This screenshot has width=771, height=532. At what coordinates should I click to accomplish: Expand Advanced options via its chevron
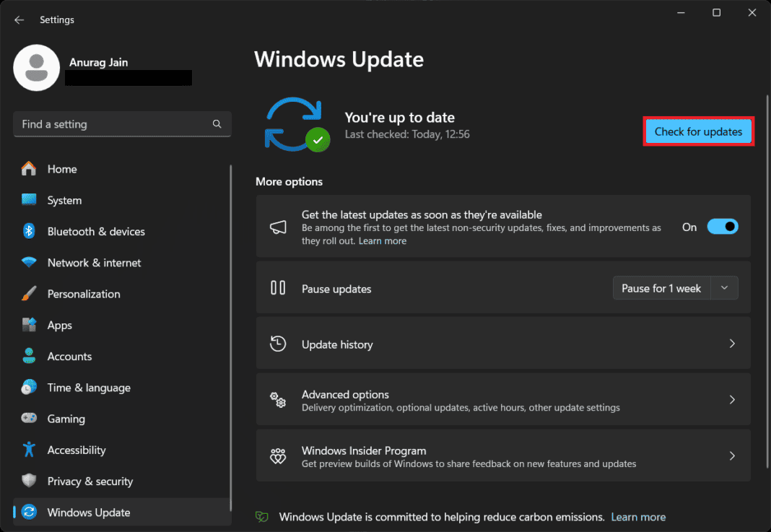click(732, 399)
